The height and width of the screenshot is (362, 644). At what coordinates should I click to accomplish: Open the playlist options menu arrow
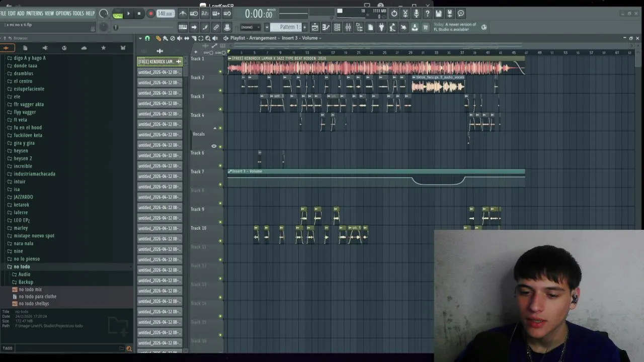(140, 38)
